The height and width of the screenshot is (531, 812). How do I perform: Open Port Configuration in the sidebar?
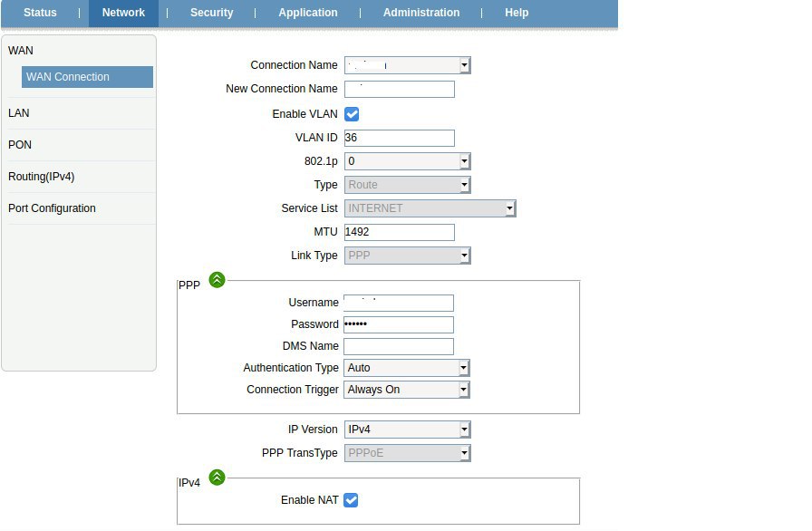pos(52,208)
